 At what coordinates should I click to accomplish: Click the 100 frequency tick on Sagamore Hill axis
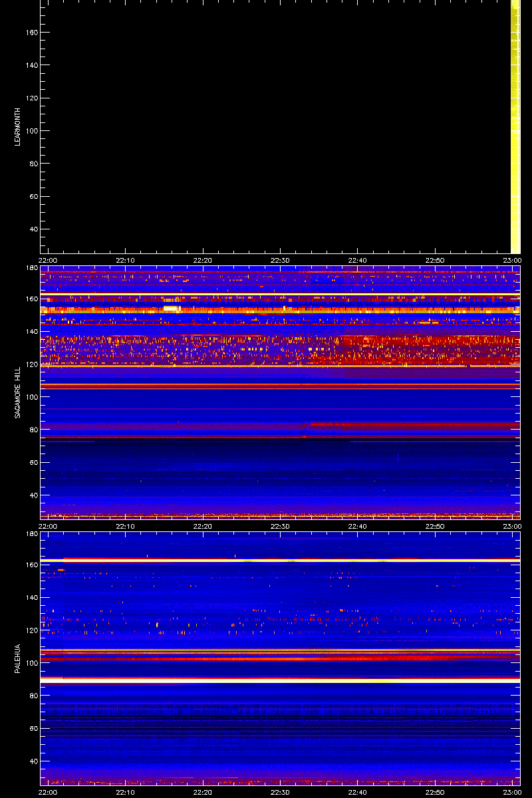[31, 397]
